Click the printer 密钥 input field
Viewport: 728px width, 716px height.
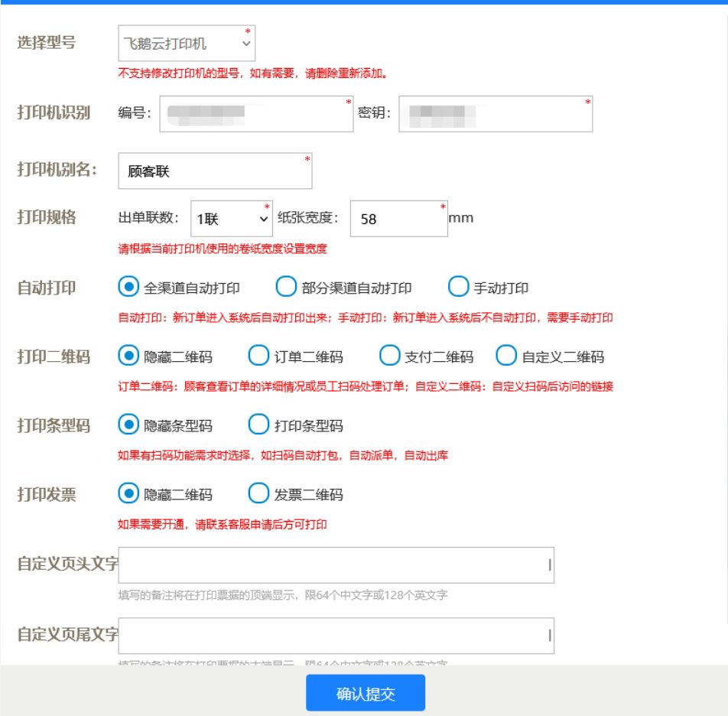496,114
